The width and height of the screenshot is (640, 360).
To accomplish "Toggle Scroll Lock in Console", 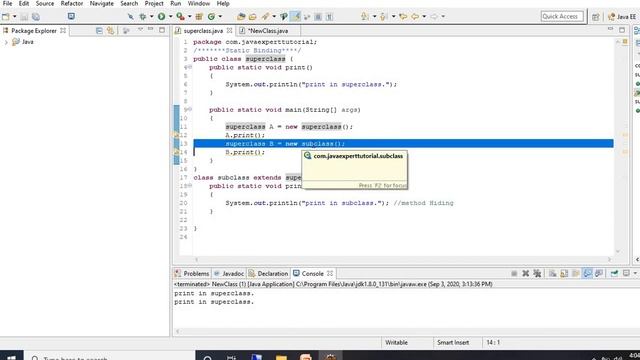I will point(564,273).
